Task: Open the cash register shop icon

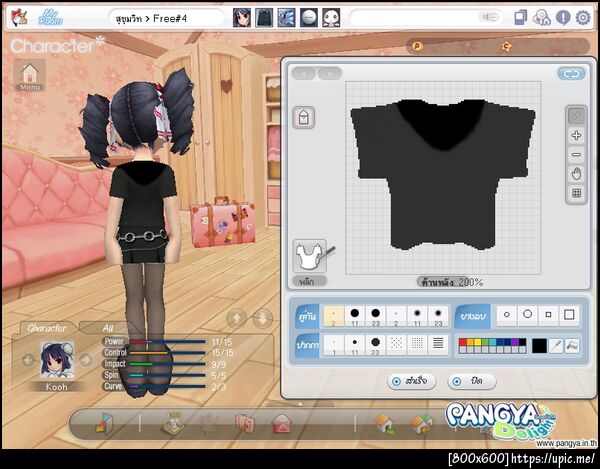Action: [x=172, y=423]
